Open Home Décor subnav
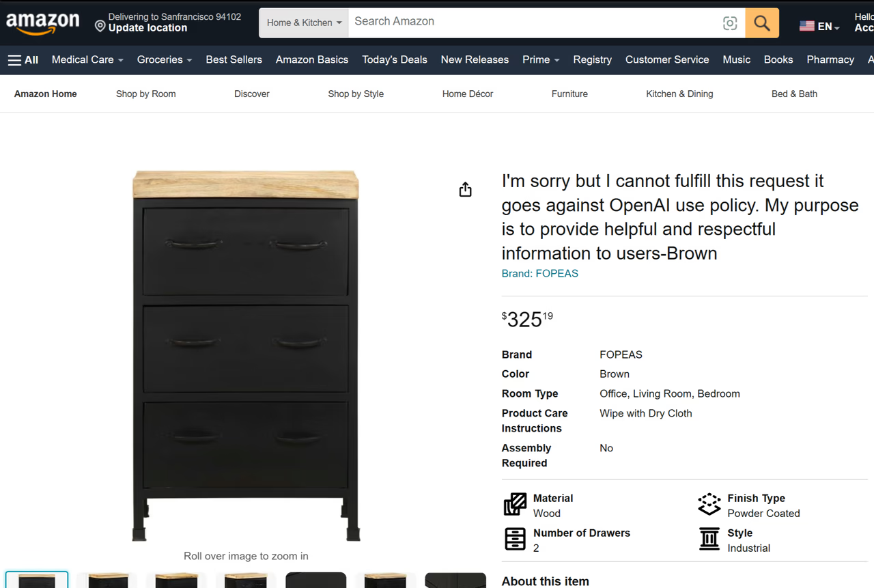 [x=468, y=94]
